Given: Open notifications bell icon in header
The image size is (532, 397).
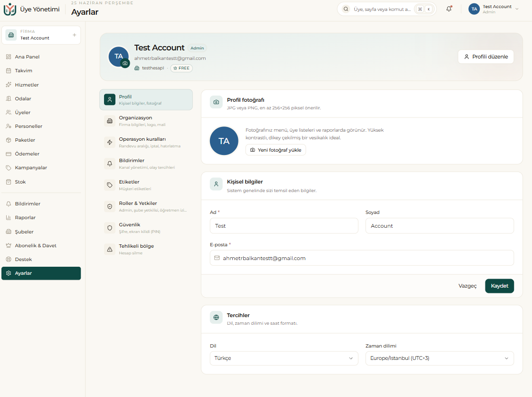Looking at the screenshot, I should 448,9.
